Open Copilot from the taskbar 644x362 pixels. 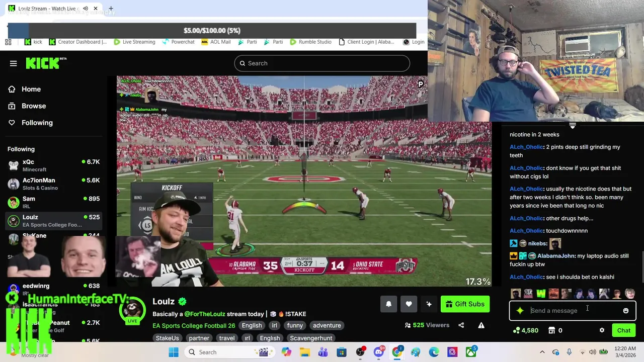click(x=286, y=352)
